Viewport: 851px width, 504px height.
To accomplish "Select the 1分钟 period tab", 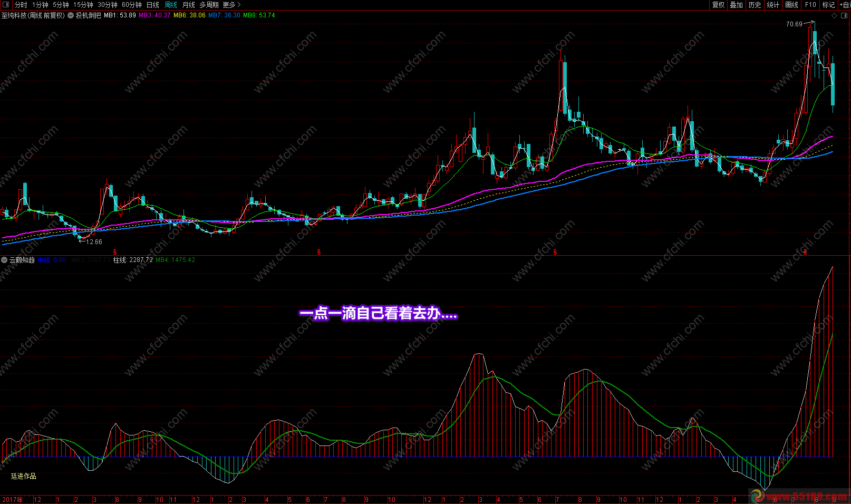I will click(40, 5).
